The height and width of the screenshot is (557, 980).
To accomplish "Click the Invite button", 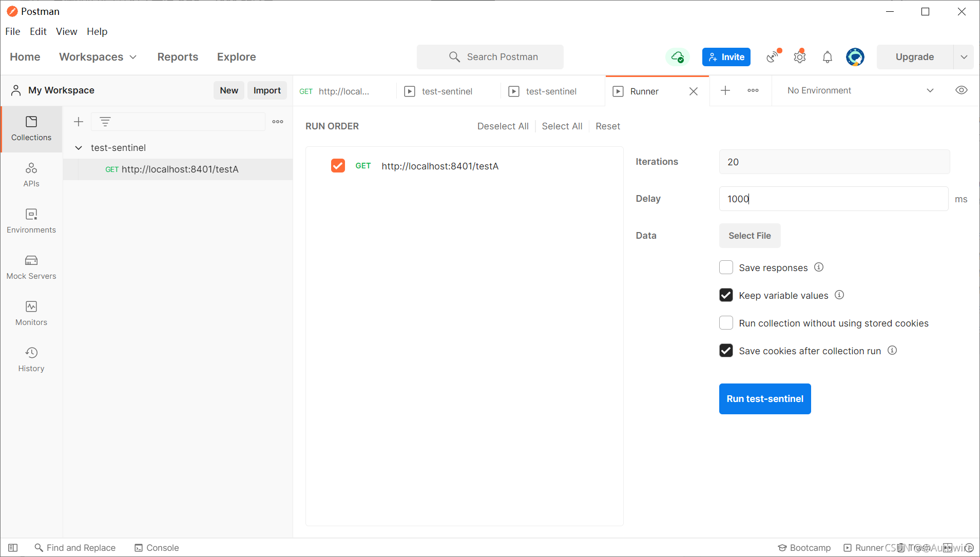I will (x=726, y=57).
